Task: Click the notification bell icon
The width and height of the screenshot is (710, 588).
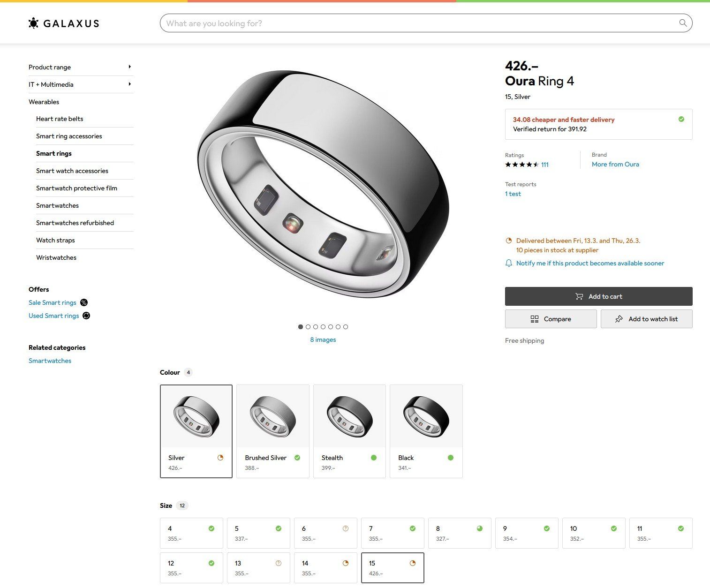Action: click(509, 263)
